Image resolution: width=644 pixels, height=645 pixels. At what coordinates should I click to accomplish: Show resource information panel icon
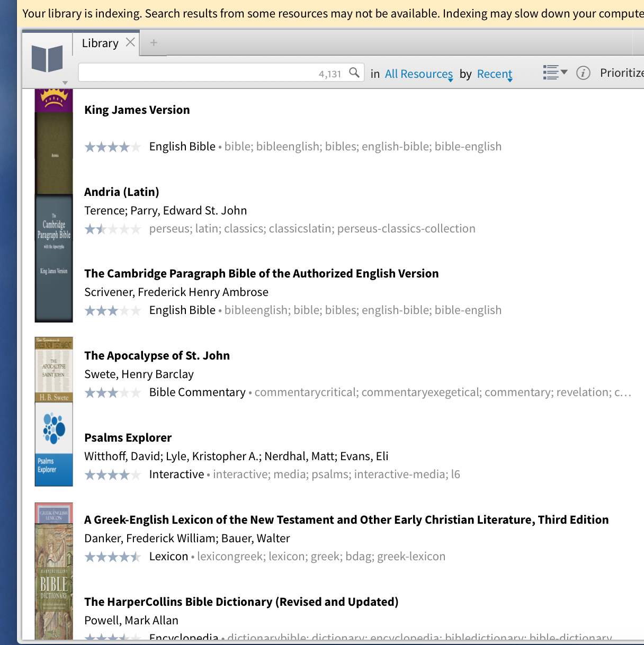[583, 73]
